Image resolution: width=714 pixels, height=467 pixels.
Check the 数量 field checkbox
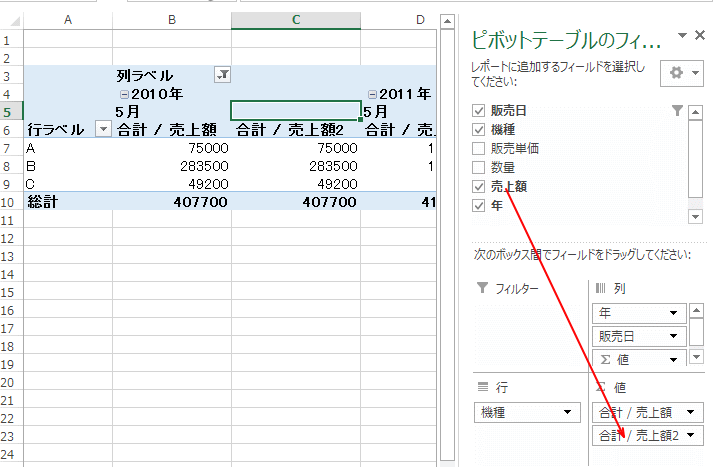point(478,168)
